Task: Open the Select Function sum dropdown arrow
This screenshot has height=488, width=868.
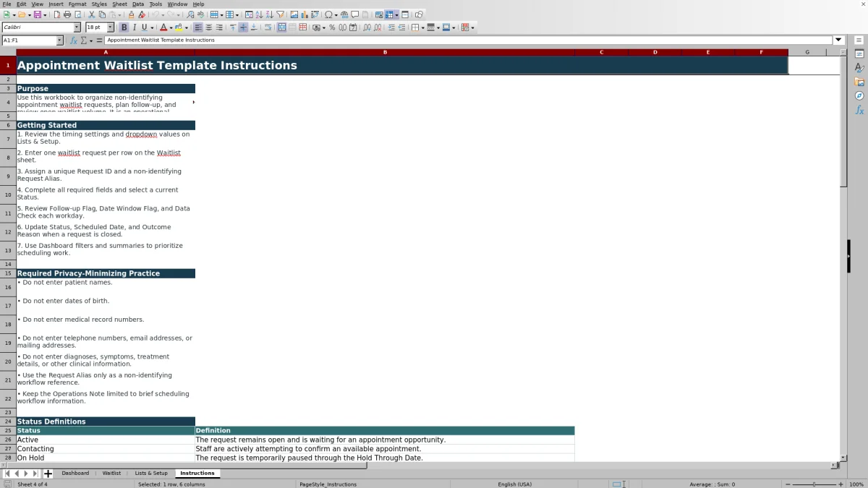Action: (x=90, y=40)
